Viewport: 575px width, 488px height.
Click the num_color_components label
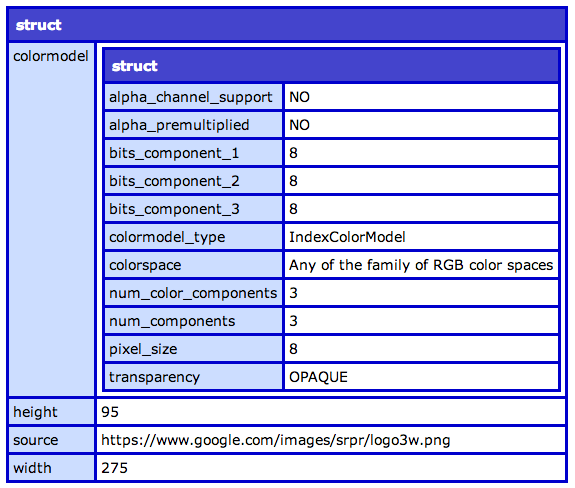193,293
